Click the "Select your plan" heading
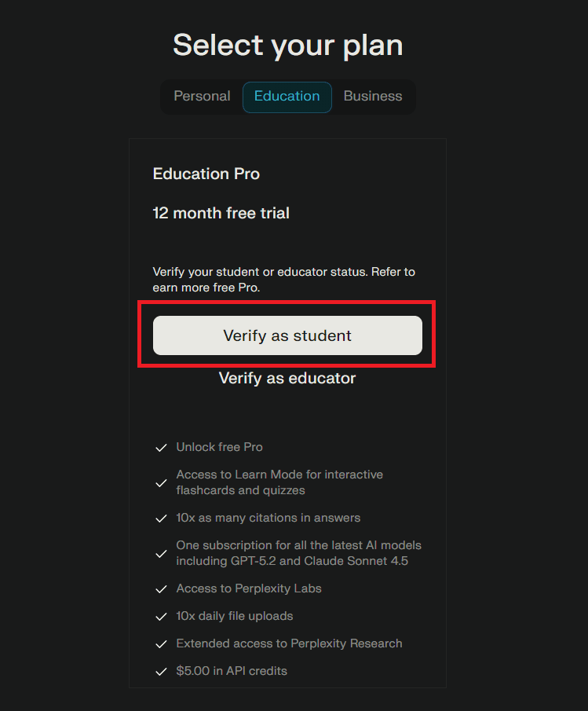Screen dimensions: 588x711 pyautogui.click(x=287, y=45)
